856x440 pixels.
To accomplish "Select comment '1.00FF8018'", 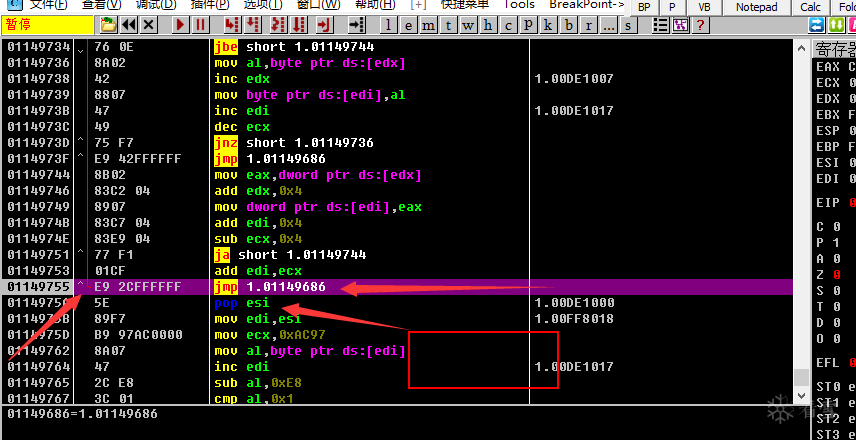I will point(574,319).
